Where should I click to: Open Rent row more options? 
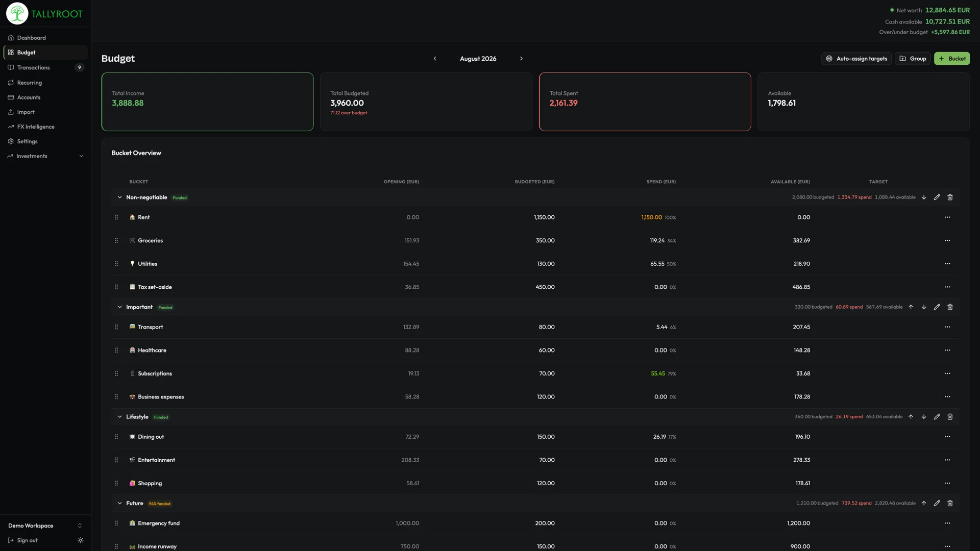tap(947, 217)
